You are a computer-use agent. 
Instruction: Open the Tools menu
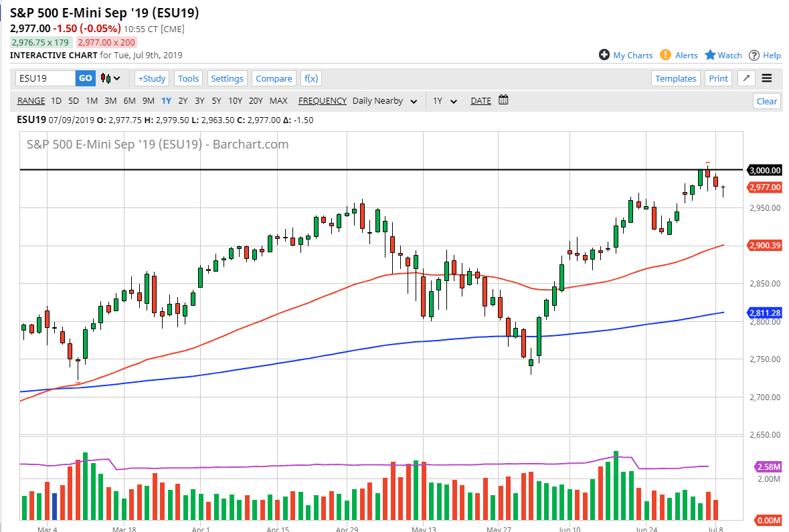pos(188,78)
